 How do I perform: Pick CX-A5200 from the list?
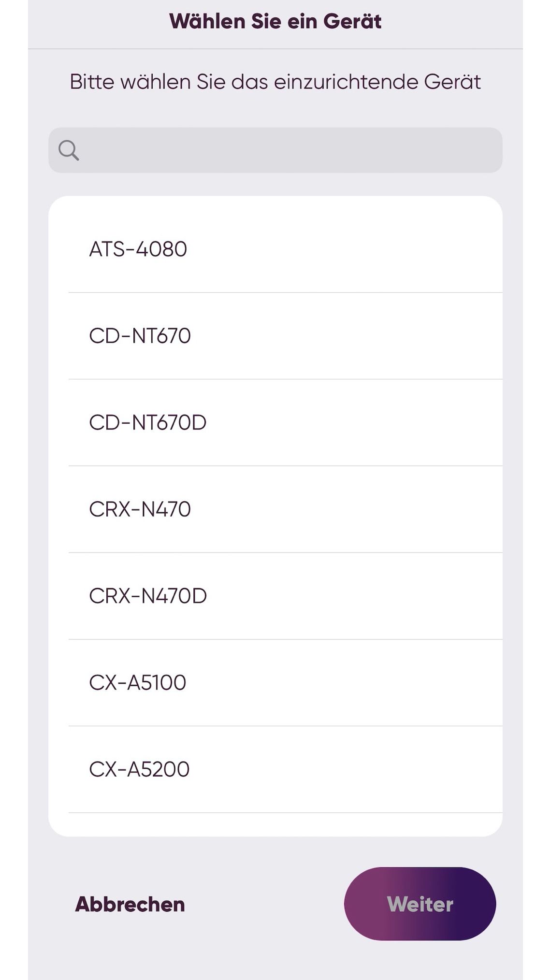coord(275,769)
